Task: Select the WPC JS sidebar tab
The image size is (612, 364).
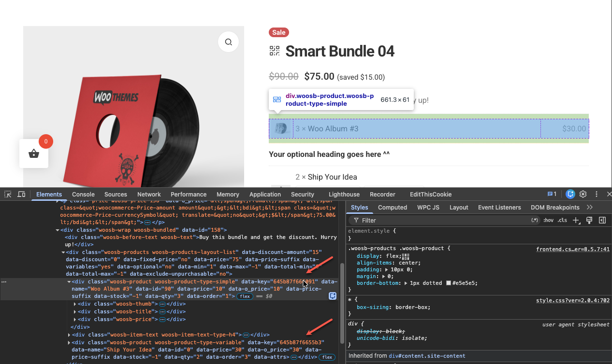Action: tap(428, 207)
